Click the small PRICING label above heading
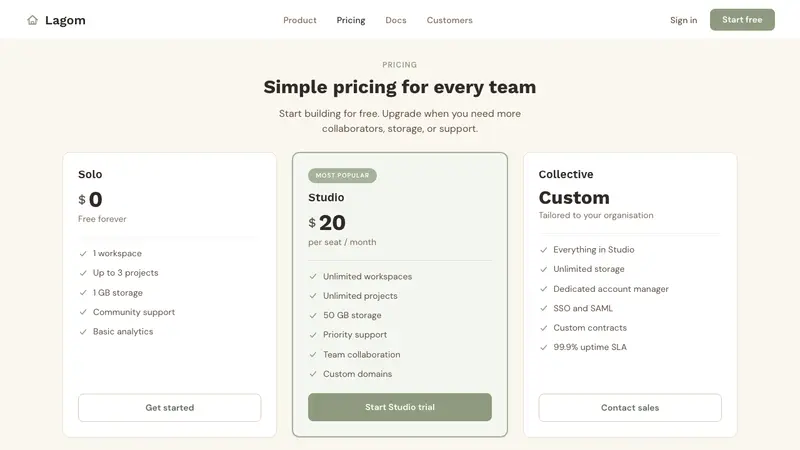800x450 pixels. [x=399, y=65]
